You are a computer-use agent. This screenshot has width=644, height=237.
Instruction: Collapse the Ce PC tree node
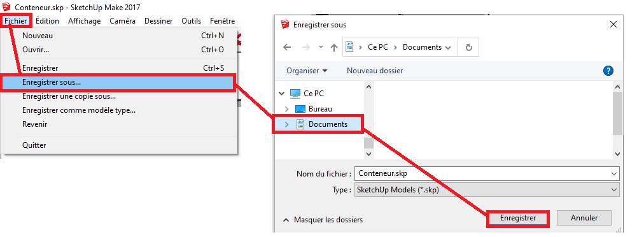(x=281, y=94)
